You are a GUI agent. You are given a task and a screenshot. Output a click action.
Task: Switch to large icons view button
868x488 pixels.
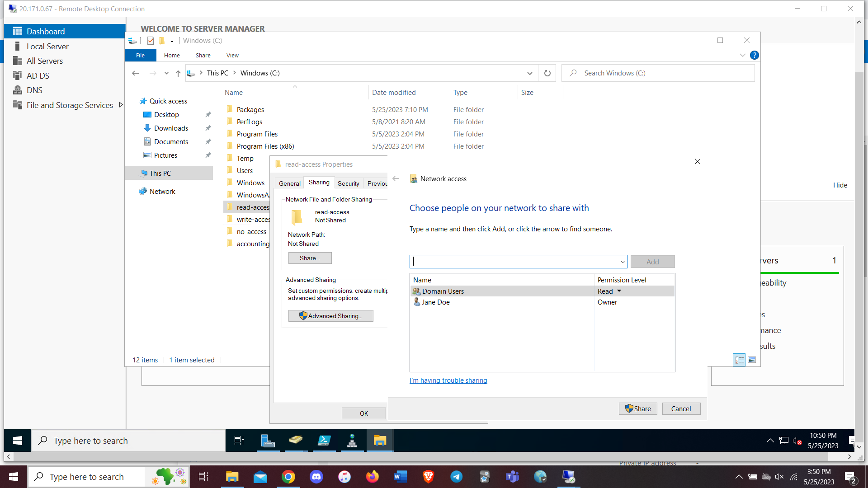point(752,360)
